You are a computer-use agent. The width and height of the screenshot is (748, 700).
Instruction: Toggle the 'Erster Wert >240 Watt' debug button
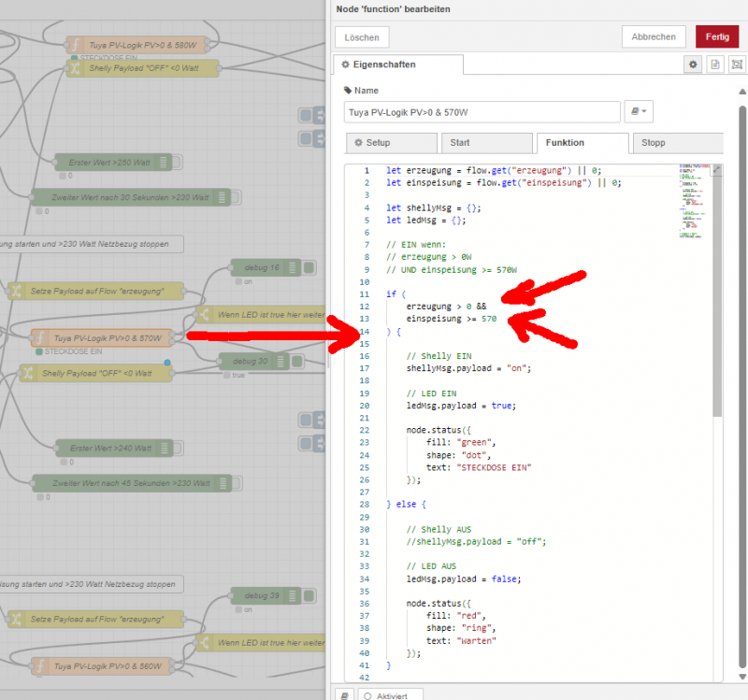(x=178, y=448)
